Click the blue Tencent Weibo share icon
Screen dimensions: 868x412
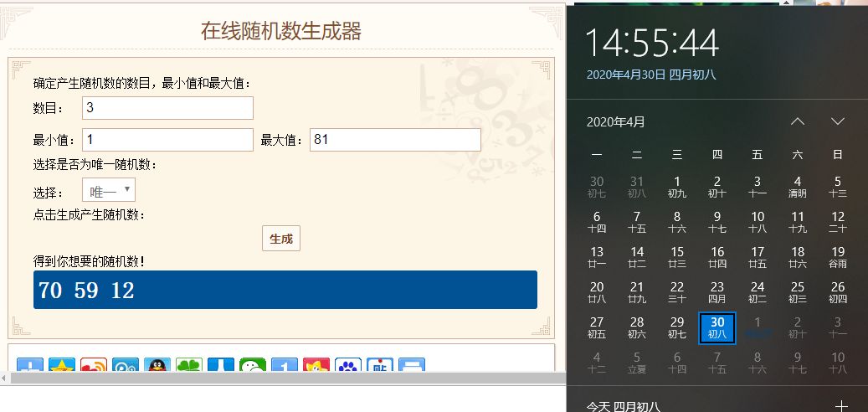pyautogui.click(x=126, y=365)
